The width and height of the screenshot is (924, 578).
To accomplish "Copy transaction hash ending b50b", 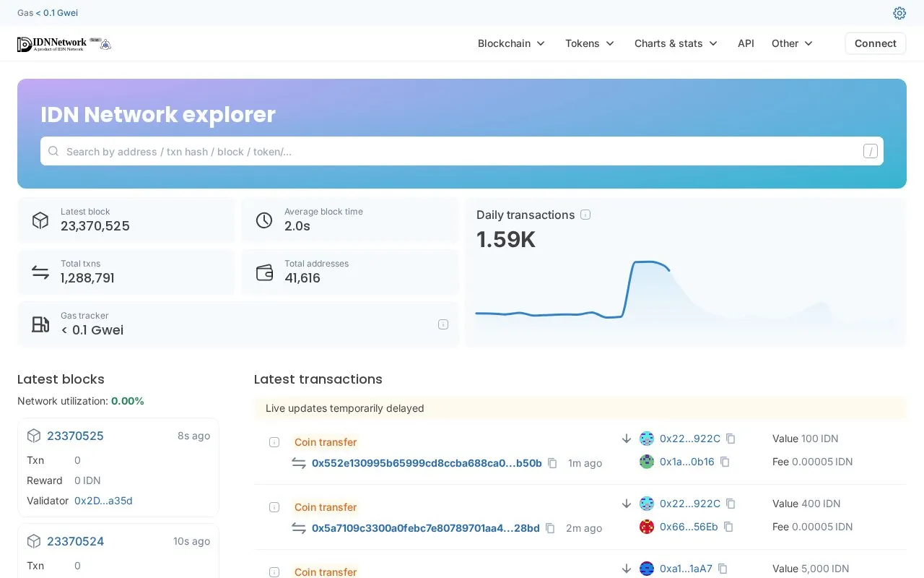I will click(x=552, y=463).
